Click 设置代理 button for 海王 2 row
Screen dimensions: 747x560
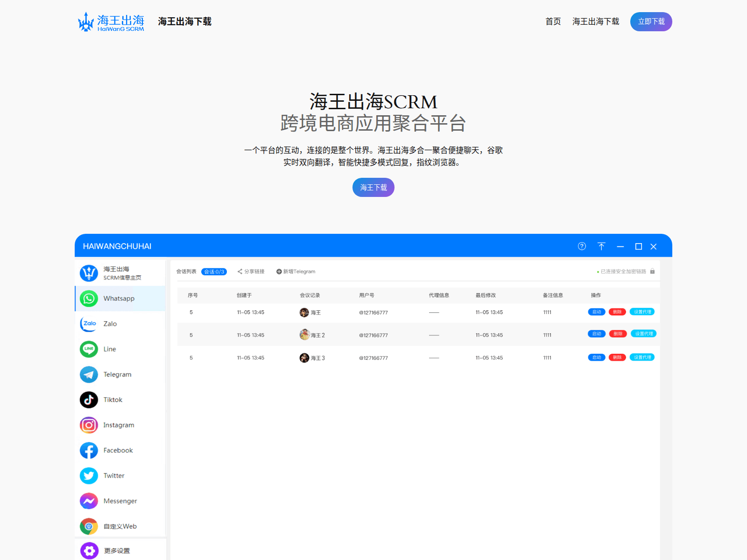[x=644, y=334]
